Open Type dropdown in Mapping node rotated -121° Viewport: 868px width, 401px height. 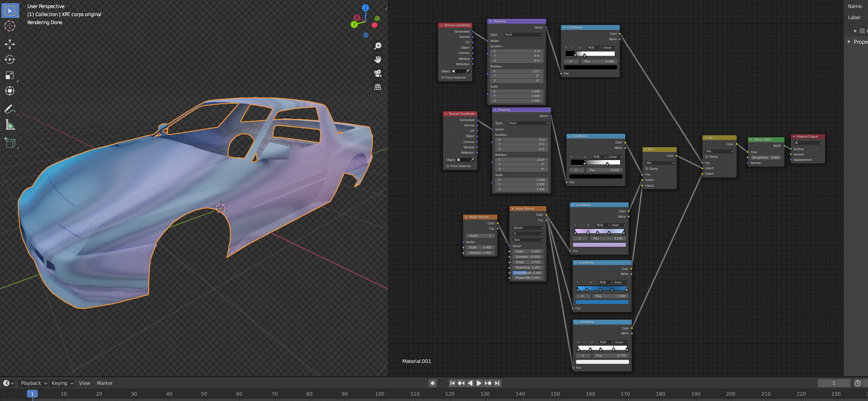(x=524, y=34)
